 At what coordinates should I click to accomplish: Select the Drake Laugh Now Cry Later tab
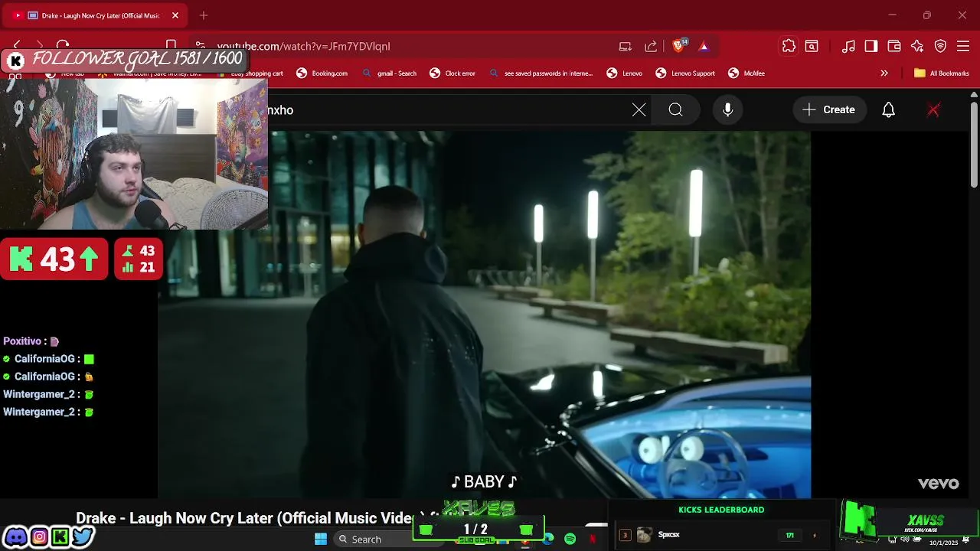(x=96, y=15)
